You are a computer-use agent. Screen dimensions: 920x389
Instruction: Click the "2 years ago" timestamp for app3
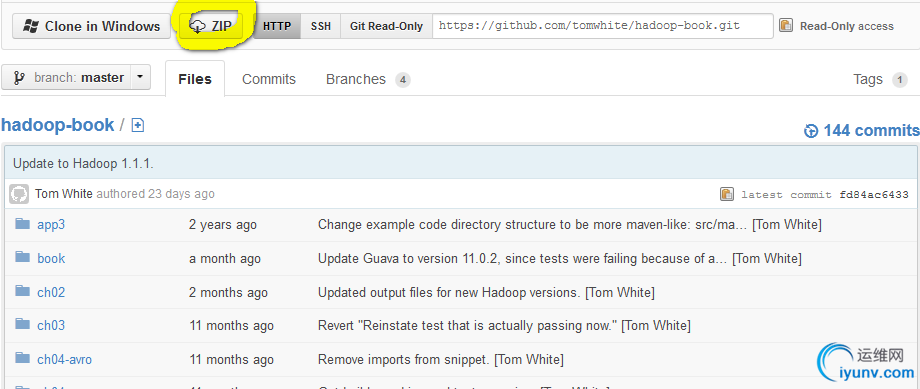(x=222, y=225)
